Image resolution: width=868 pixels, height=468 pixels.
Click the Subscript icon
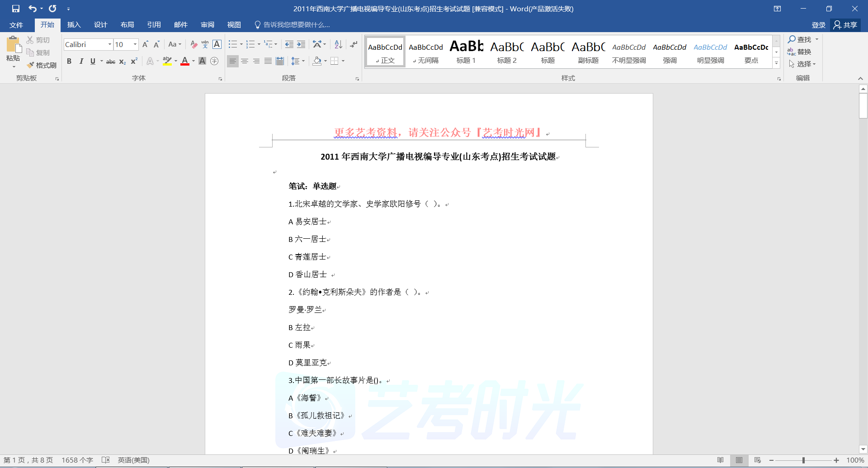123,61
